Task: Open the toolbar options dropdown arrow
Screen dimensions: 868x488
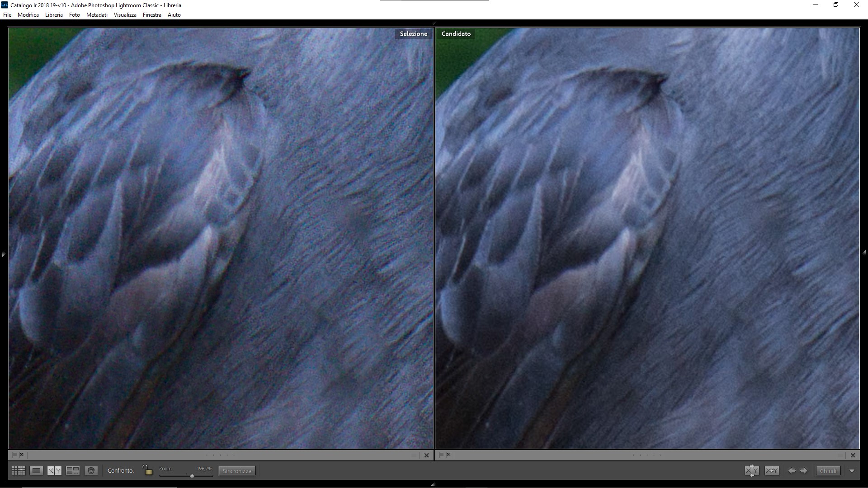Action: [852, 471]
